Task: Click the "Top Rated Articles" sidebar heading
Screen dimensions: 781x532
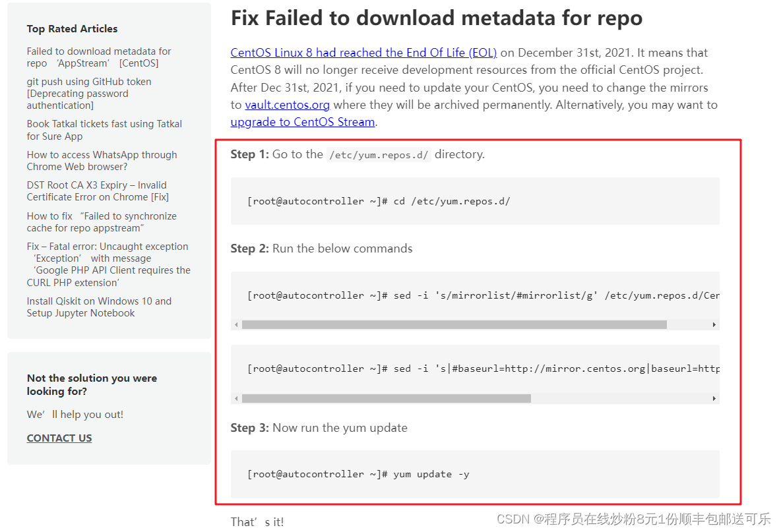Action: [72, 29]
